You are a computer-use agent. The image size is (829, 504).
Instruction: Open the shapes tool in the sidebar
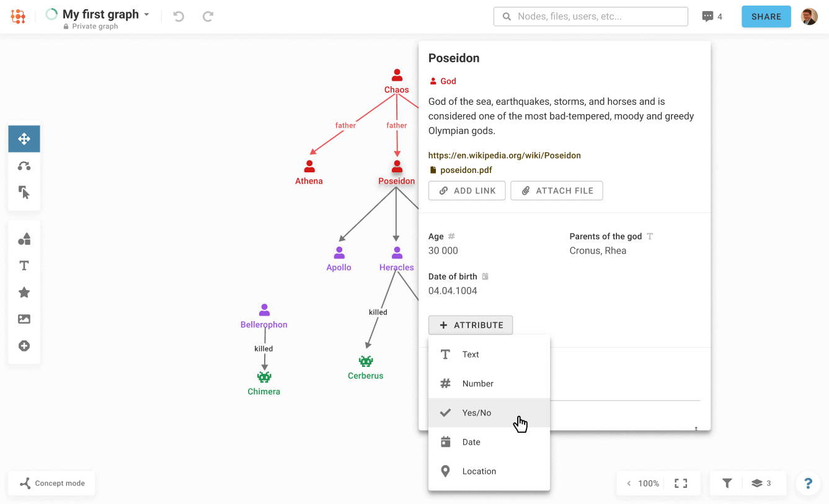point(24,238)
